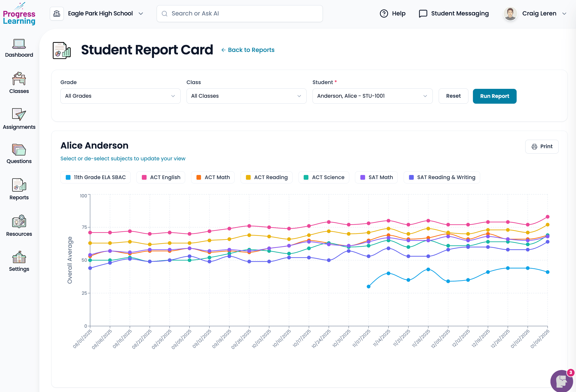Open Student Messaging

click(x=454, y=13)
